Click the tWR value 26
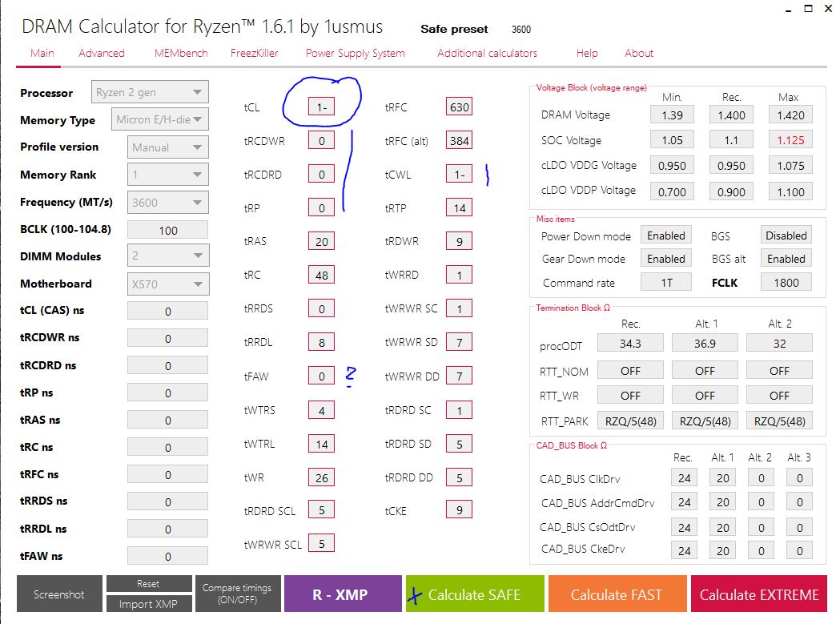 321,477
